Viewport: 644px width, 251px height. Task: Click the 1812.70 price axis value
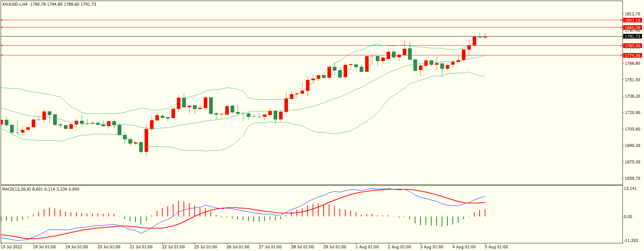pos(632,14)
